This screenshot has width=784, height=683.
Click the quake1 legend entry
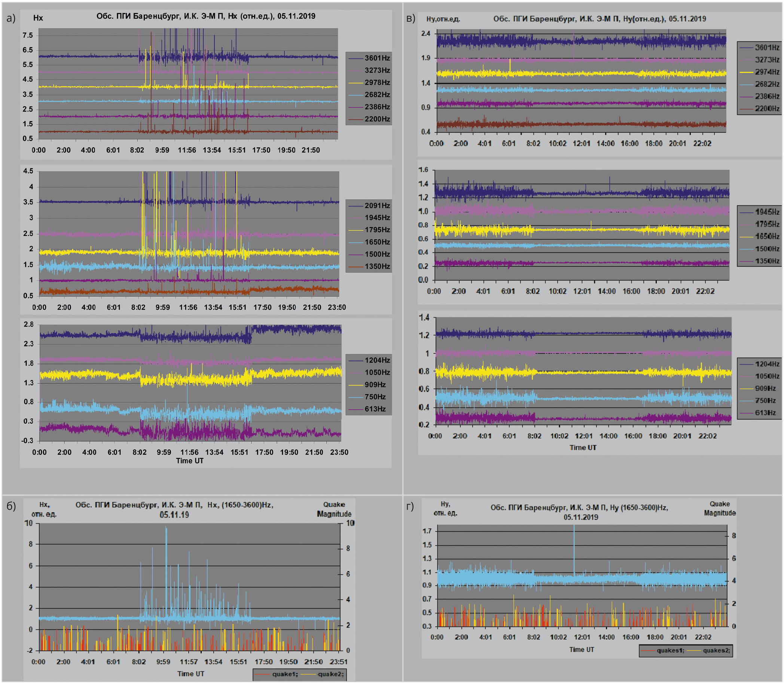pos(284,674)
